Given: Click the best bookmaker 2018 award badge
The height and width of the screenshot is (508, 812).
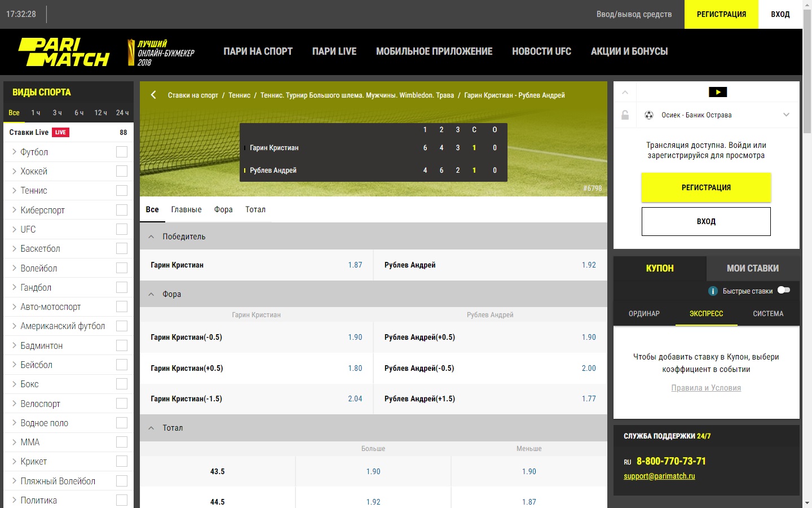Looking at the screenshot, I should pos(161,52).
